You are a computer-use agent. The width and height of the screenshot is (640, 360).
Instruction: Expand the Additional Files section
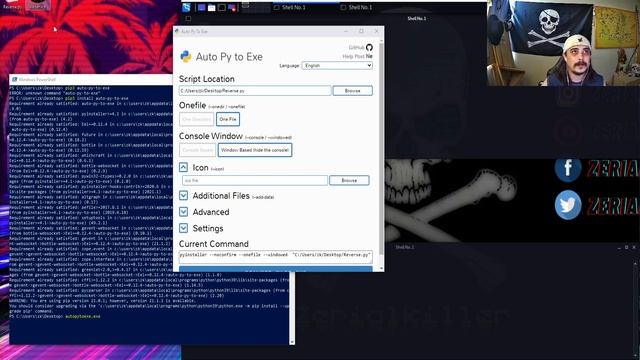pos(183,196)
